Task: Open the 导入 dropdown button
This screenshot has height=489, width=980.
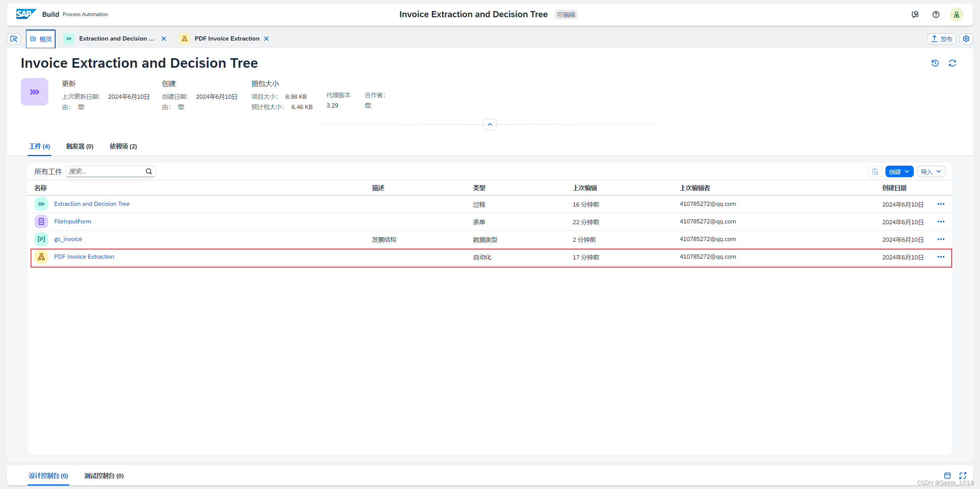Action: tap(931, 172)
